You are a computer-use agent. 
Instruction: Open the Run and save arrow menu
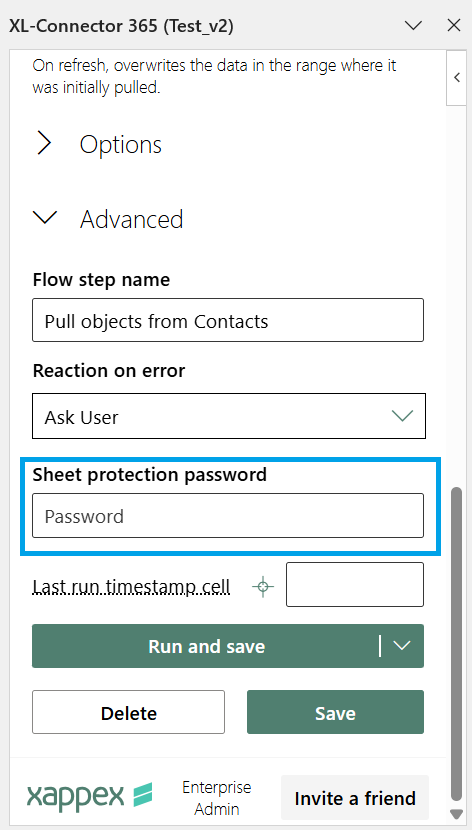pos(402,646)
